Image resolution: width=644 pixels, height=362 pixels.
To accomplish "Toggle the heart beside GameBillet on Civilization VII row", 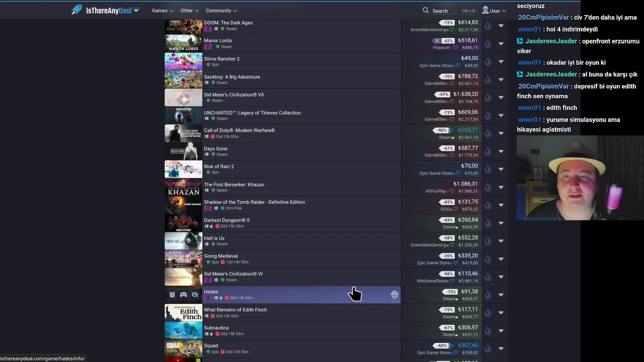I will point(452,102).
